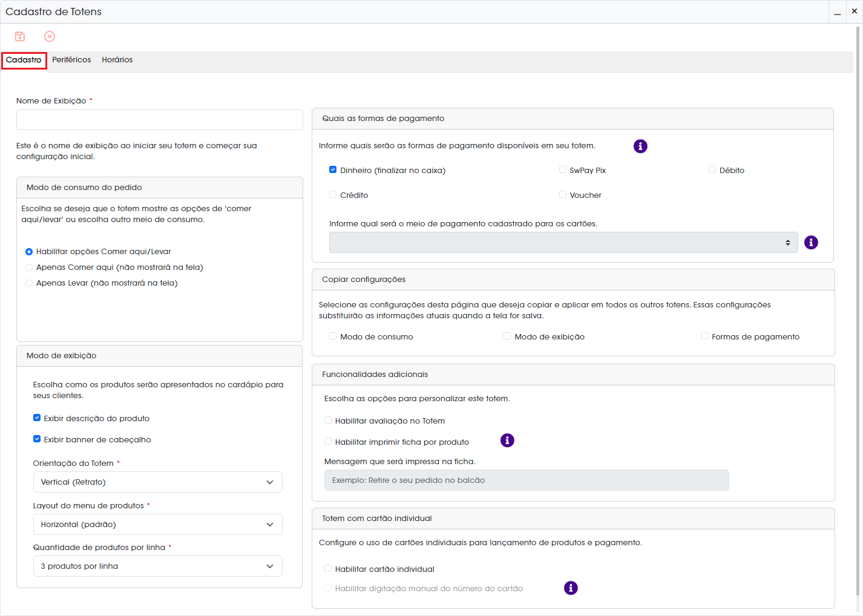Click info icon next to card payment dropdown

click(x=811, y=242)
